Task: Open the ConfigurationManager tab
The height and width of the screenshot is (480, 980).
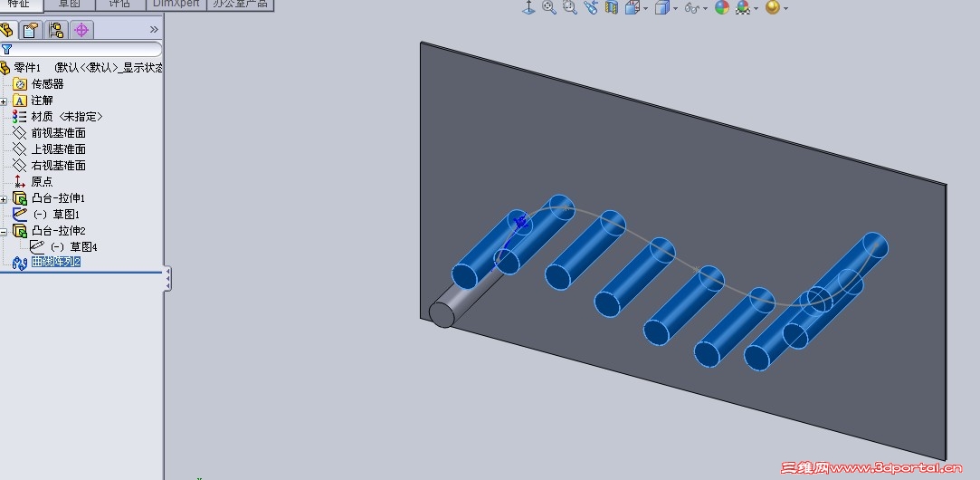Action: [56, 29]
